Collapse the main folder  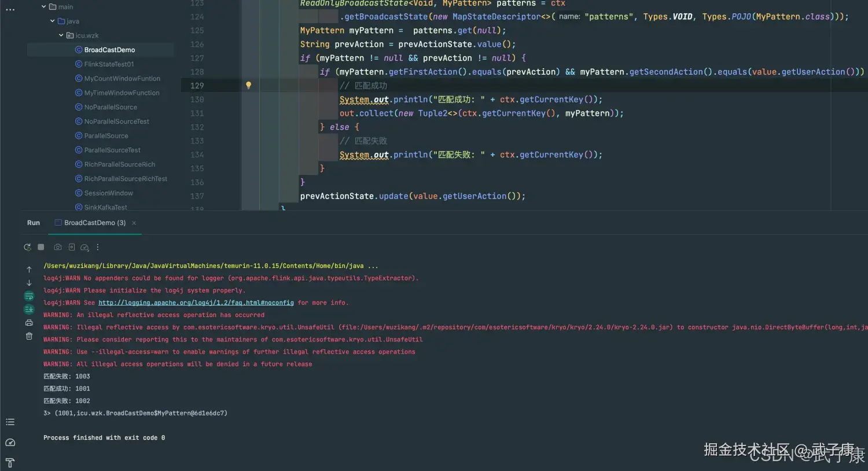pos(44,7)
